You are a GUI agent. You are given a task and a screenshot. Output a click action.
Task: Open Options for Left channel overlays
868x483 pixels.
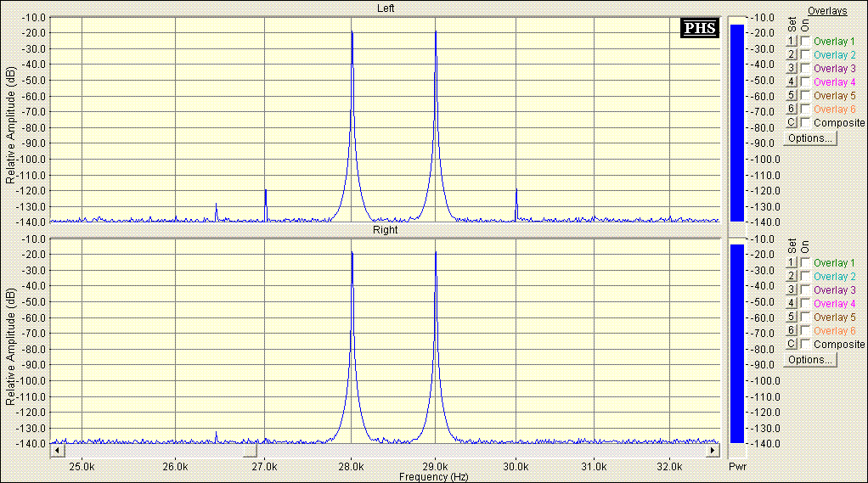[x=810, y=138]
